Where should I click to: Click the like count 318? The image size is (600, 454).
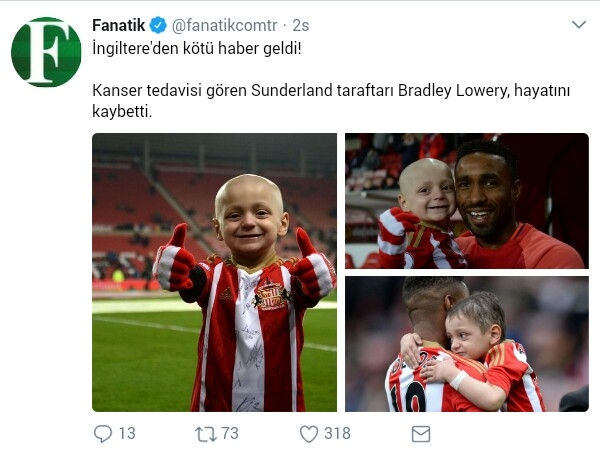(338, 434)
